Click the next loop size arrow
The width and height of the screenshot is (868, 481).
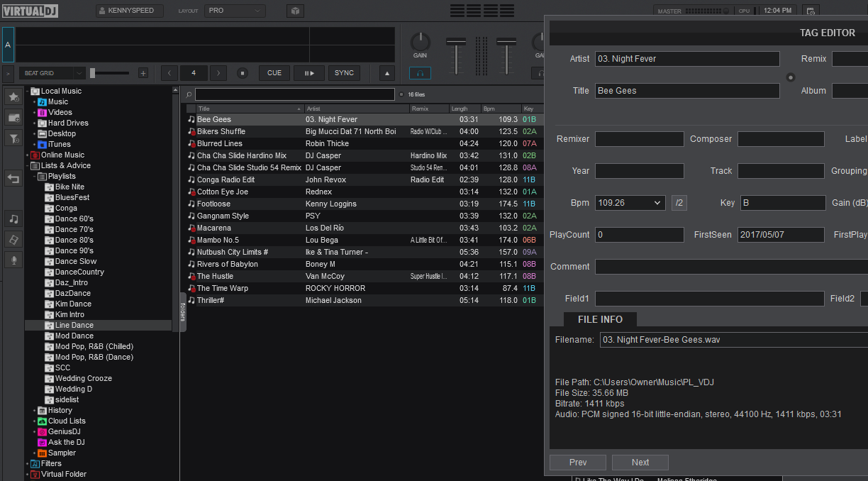click(218, 73)
